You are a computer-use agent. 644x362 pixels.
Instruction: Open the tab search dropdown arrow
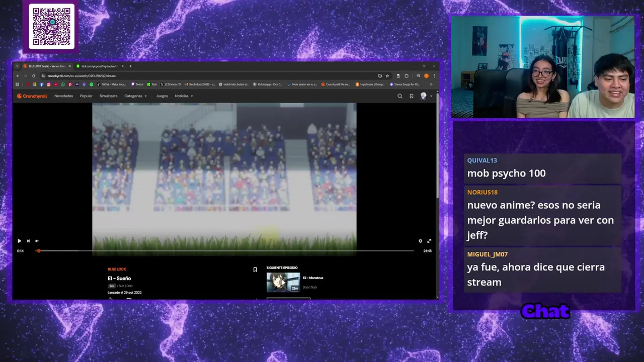[x=17, y=66]
